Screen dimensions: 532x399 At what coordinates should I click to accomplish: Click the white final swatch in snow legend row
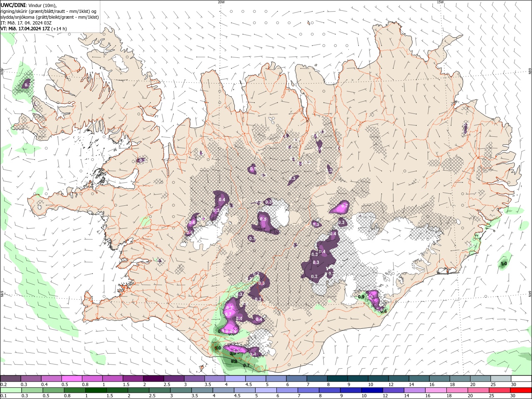point(521,378)
